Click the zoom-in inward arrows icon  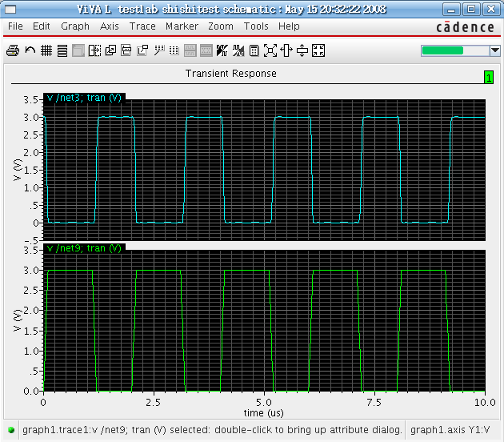tap(318, 50)
